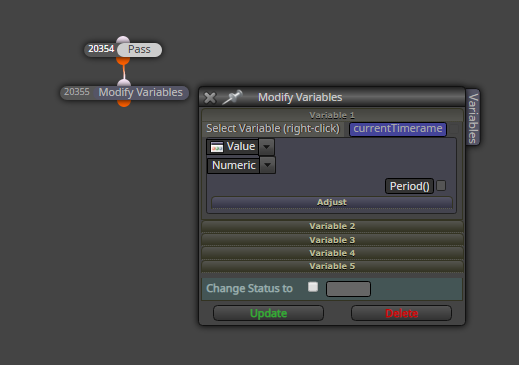Toggle checkbox next to currentTimerame
Screen dimensions: 519x365
click(x=454, y=129)
